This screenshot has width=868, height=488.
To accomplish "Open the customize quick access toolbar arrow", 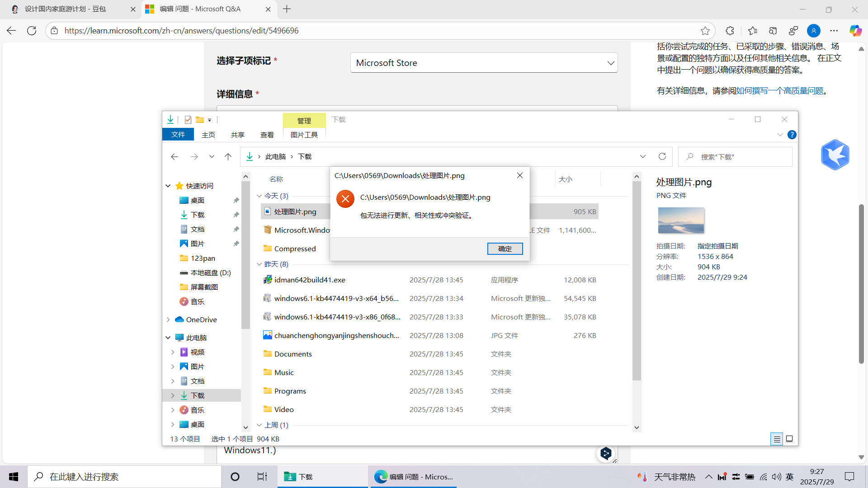I will coord(209,120).
